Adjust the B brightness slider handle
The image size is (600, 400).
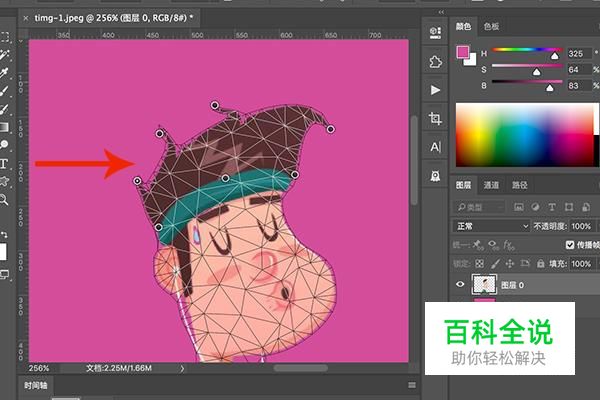549,88
